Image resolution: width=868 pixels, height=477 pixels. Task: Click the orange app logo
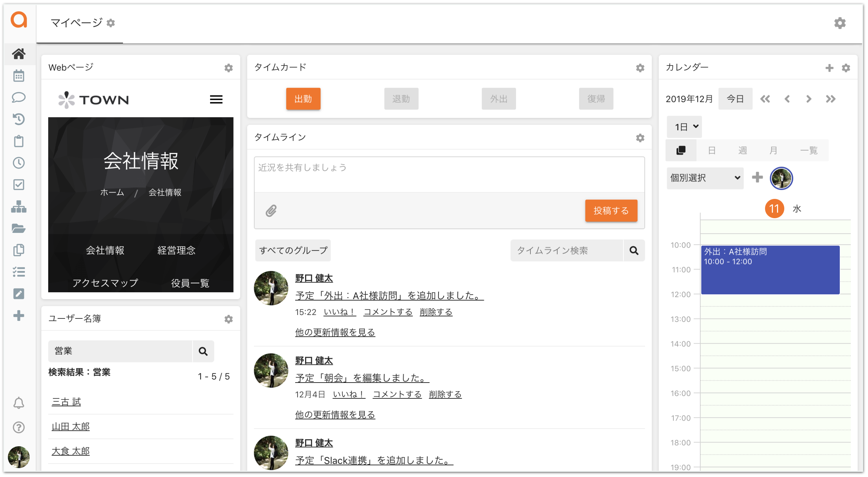(x=19, y=19)
